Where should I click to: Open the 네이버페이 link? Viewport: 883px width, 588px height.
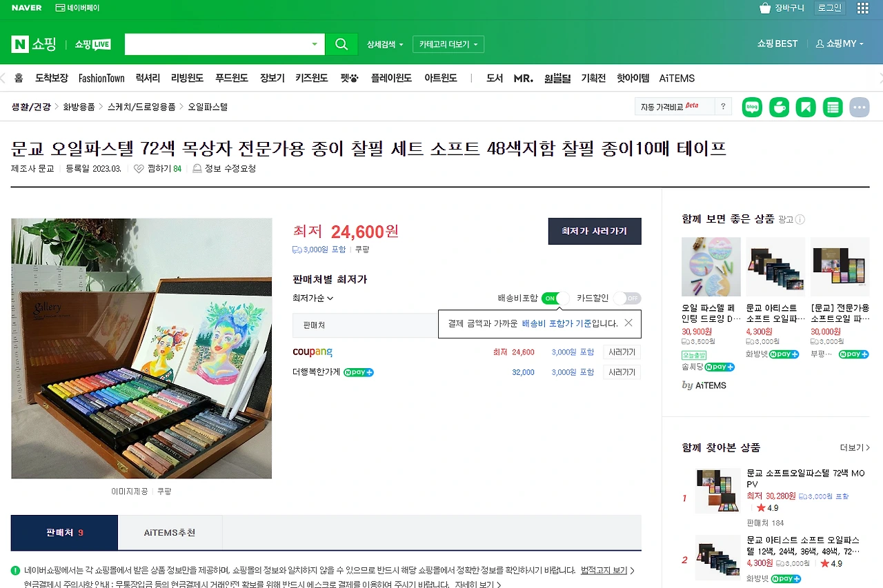coord(77,8)
